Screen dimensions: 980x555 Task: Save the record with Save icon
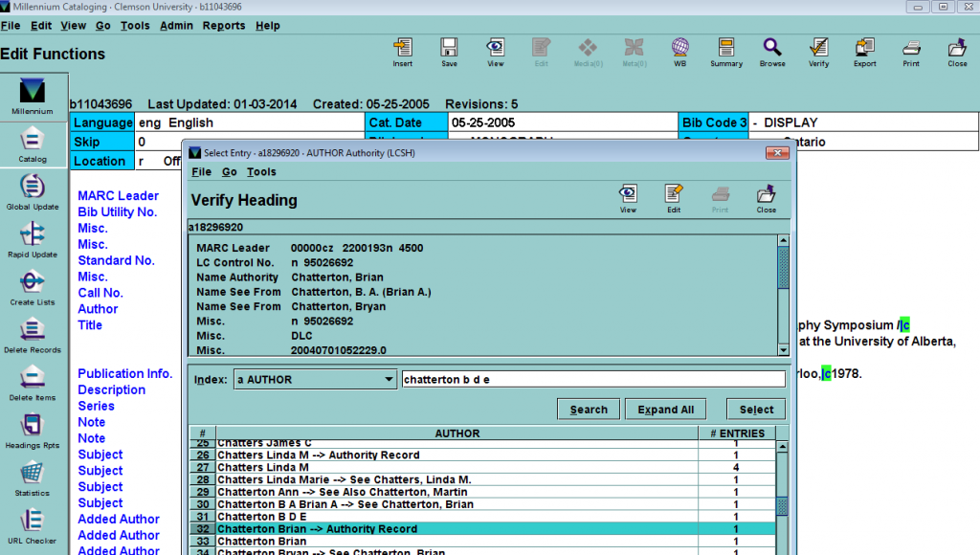tap(449, 53)
